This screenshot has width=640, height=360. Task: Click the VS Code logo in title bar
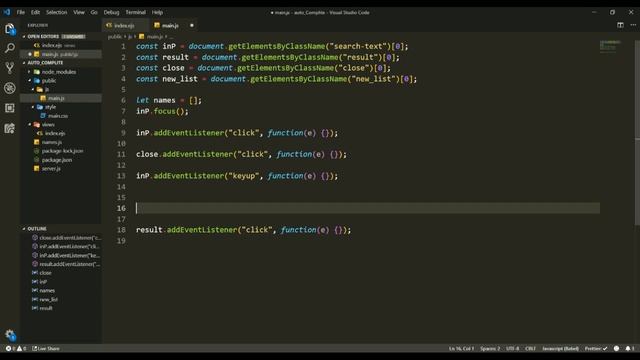[7, 12]
